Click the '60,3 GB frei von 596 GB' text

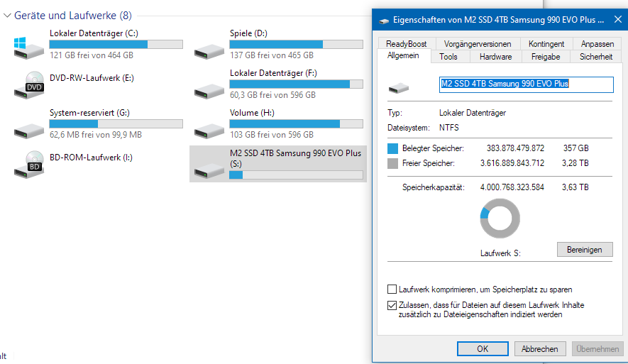point(272,95)
